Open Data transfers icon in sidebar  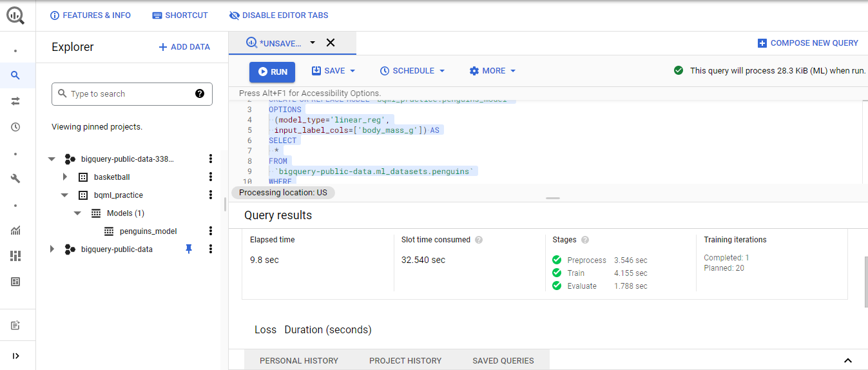click(15, 101)
